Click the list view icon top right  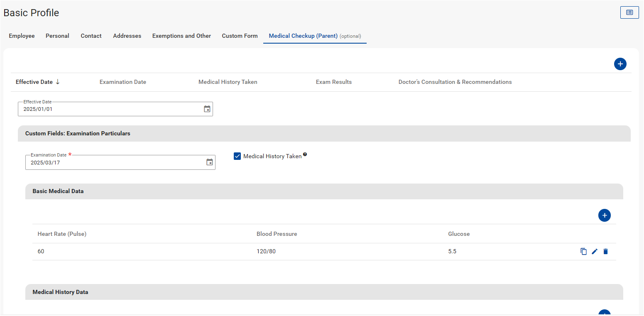click(629, 12)
